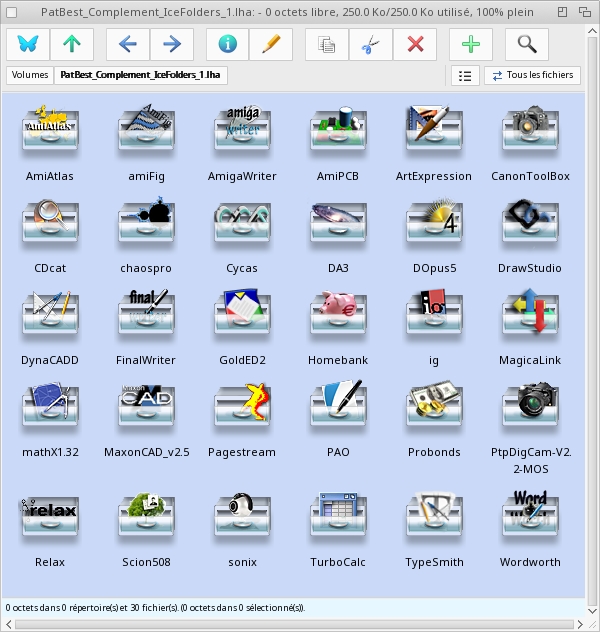Navigate forward with the right arrow
Screen dimensions: 600x632
pos(171,45)
